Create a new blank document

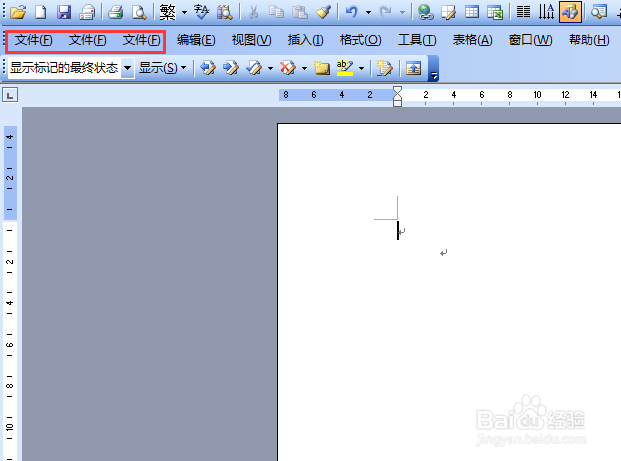tap(40, 12)
